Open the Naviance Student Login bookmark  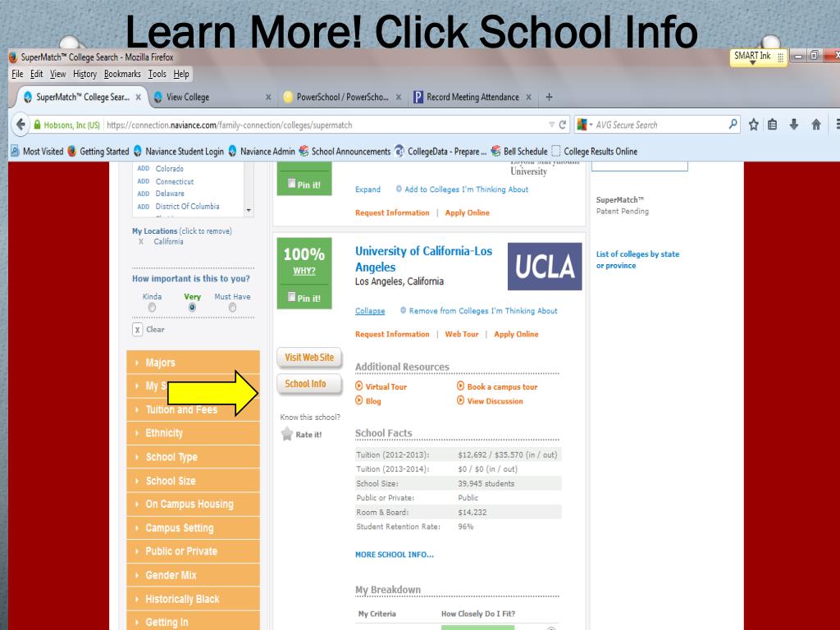(x=179, y=151)
